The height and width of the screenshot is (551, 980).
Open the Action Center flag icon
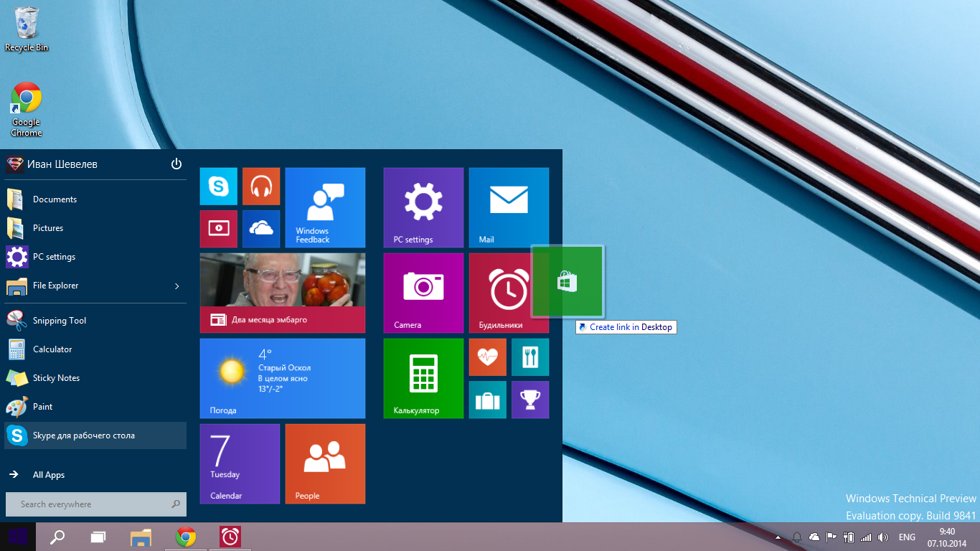[x=831, y=537]
